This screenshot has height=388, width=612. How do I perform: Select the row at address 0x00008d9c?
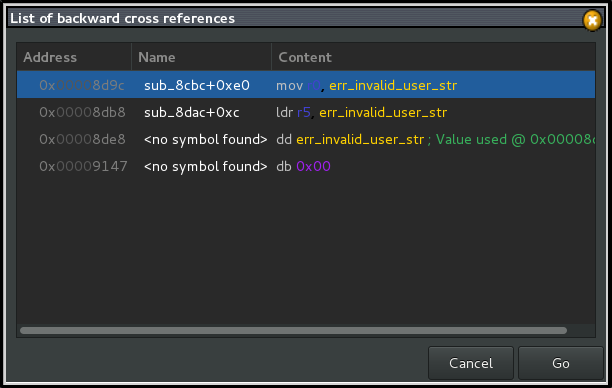tap(306, 85)
